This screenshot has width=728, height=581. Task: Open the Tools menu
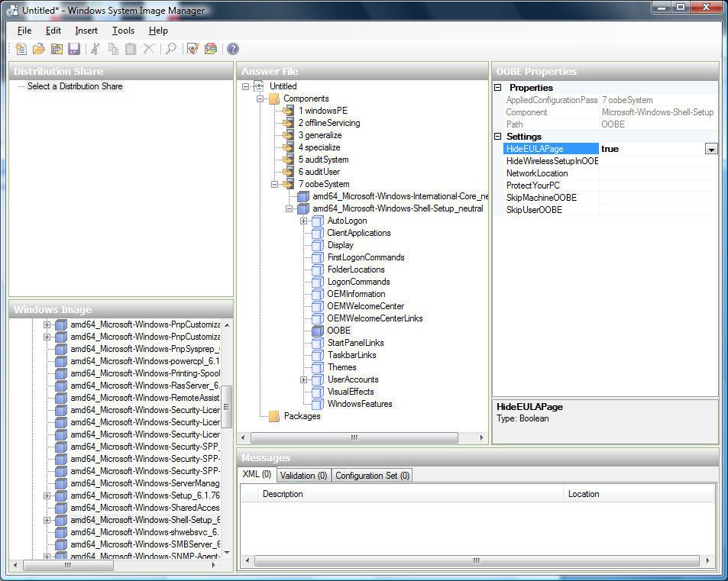(123, 30)
